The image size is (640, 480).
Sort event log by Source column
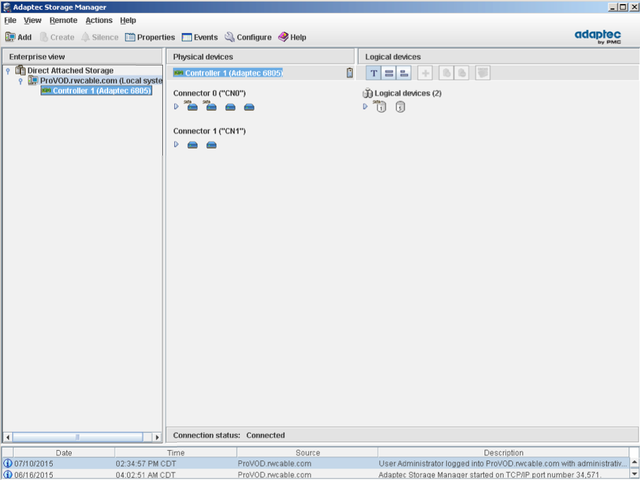307,453
